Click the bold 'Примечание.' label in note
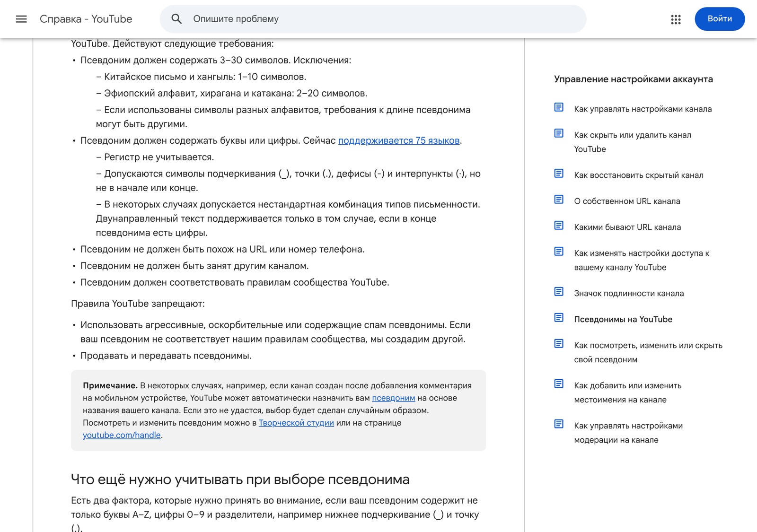 pyautogui.click(x=110, y=385)
